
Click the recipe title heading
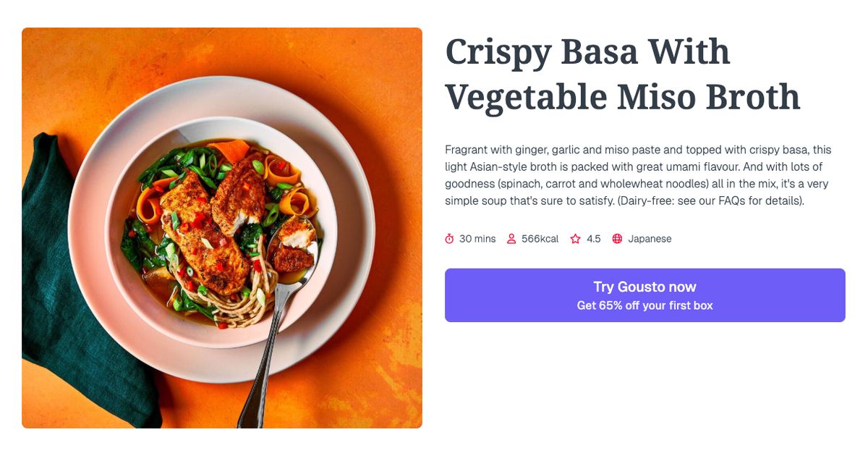pyautogui.click(x=622, y=74)
